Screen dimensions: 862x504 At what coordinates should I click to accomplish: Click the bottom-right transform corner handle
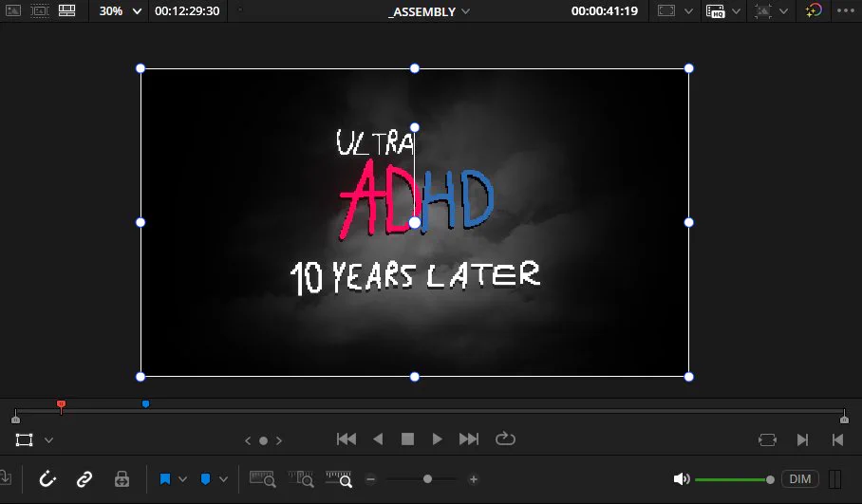point(689,377)
